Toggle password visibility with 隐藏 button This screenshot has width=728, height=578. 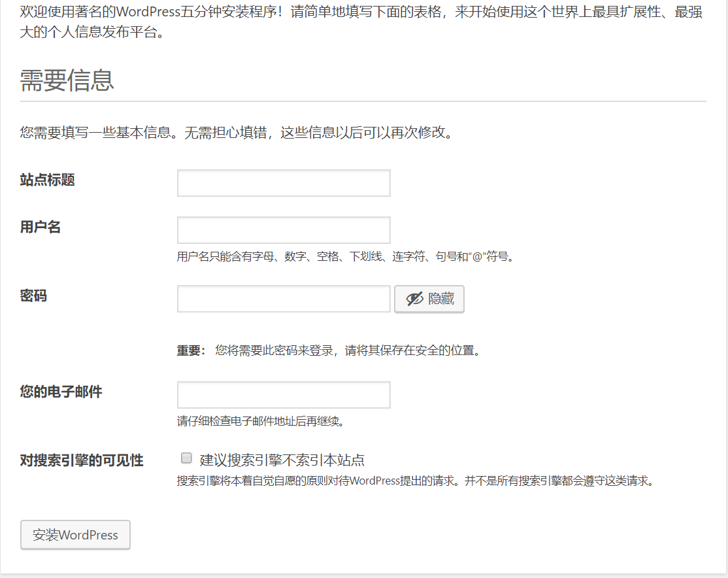(429, 299)
